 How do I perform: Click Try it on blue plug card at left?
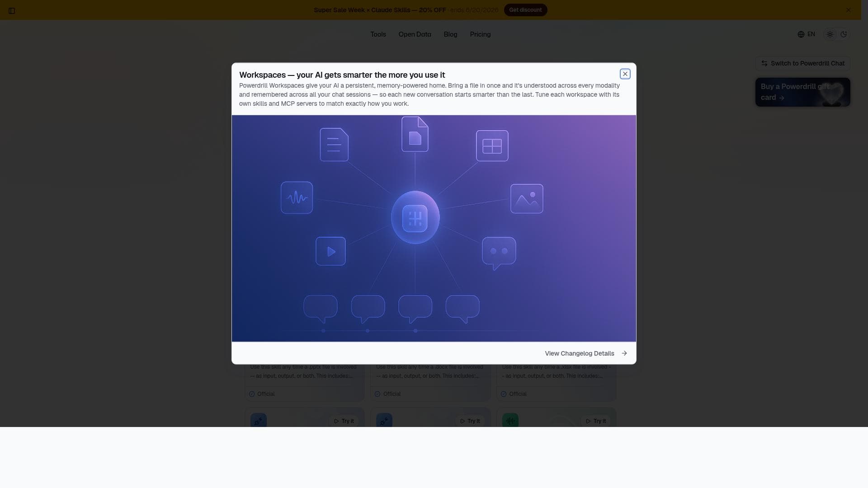[x=344, y=421]
